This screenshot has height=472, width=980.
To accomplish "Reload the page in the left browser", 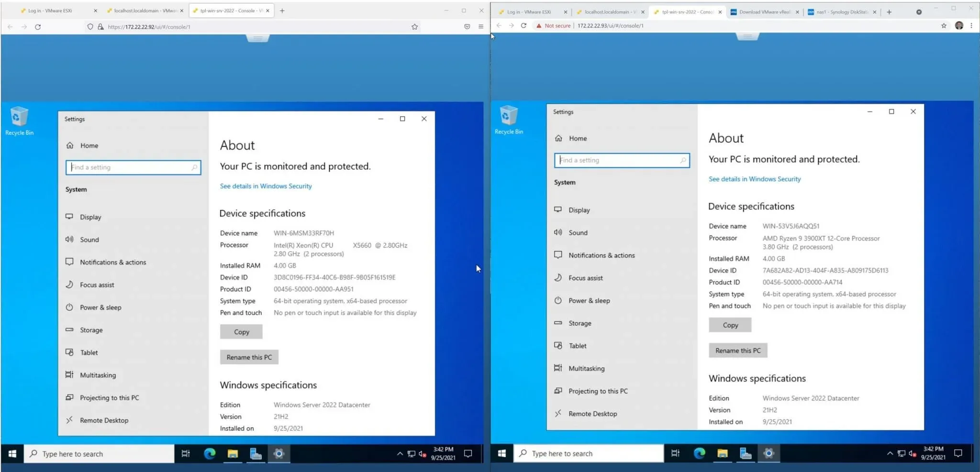I will 38,27.
